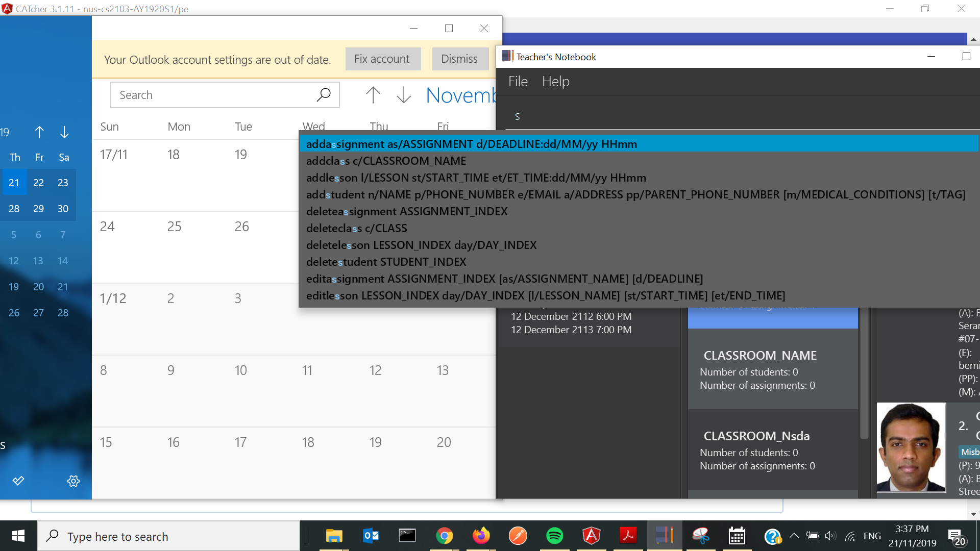The image size is (980, 551).
Task: Open File Explorer from the taskbar
Action: (334, 536)
